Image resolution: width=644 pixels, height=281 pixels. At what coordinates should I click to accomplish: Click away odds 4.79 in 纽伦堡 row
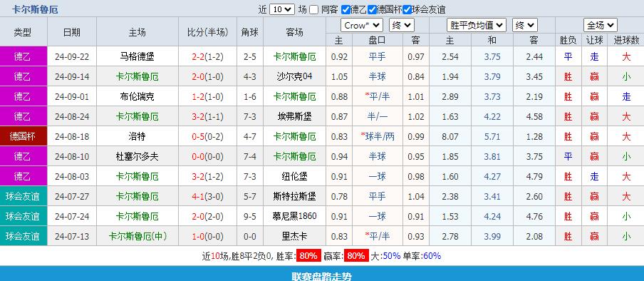point(534,176)
